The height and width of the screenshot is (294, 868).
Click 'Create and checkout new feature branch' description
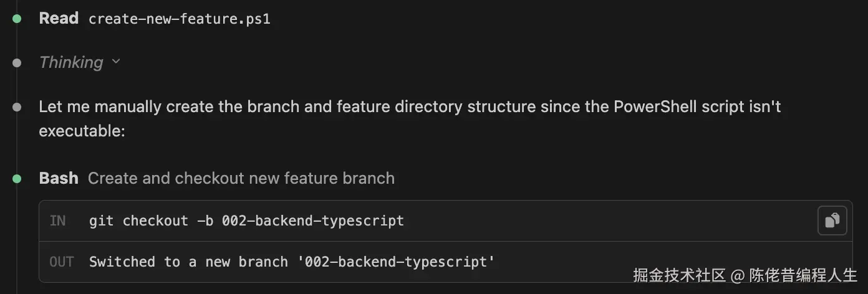point(241,179)
